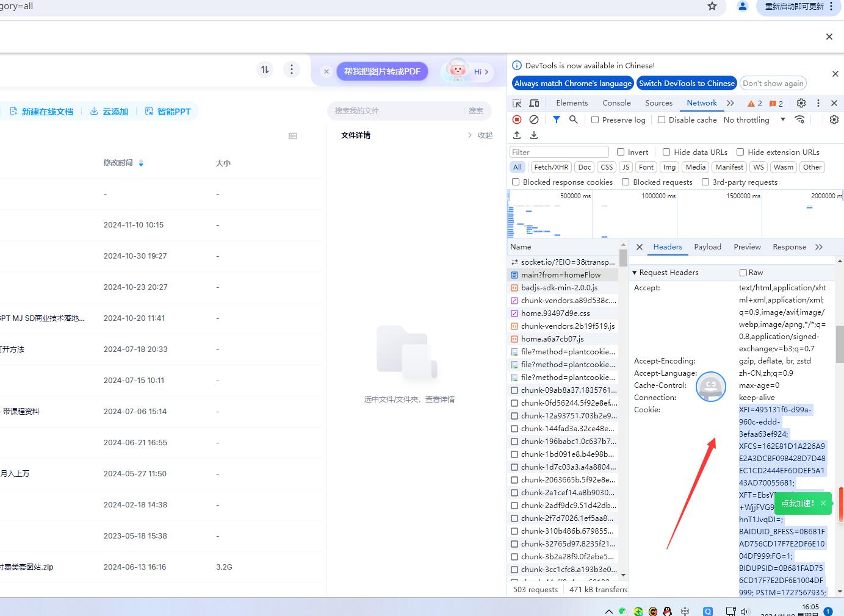Open the sort order icon in the netdisk toolbar

[264, 70]
